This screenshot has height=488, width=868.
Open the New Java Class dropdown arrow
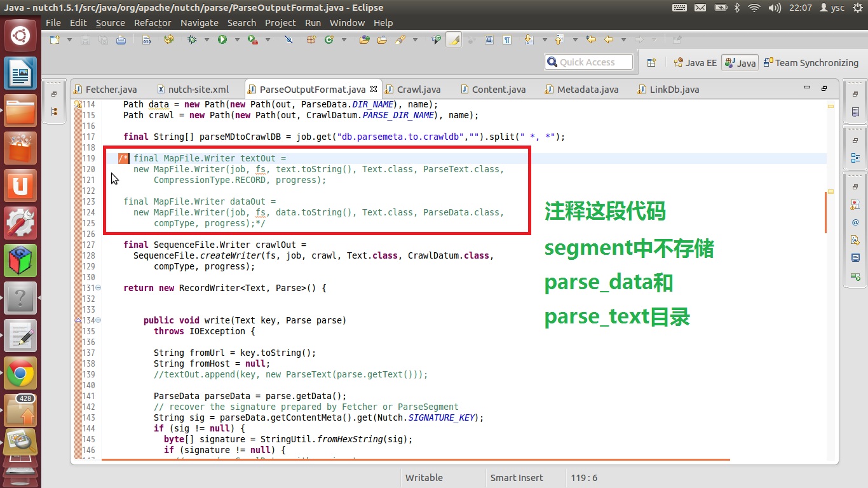pyautogui.click(x=344, y=39)
